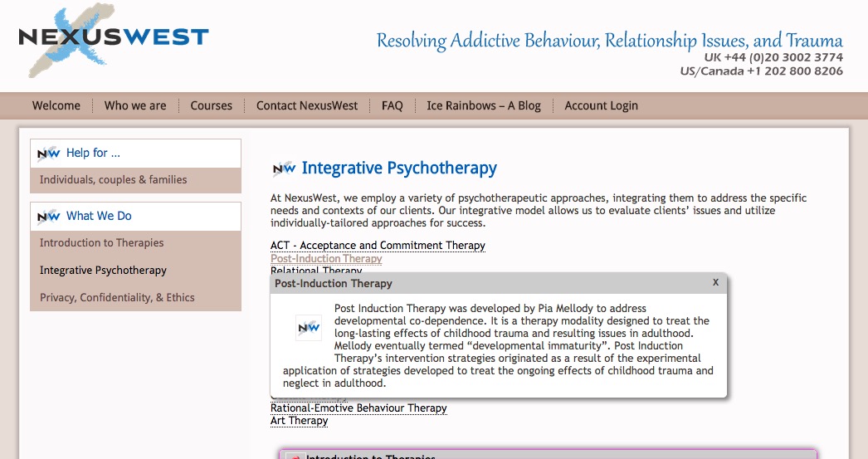Click the UK +44 (0)20 3002 3774 phone number
868x459 pixels.
click(773, 57)
